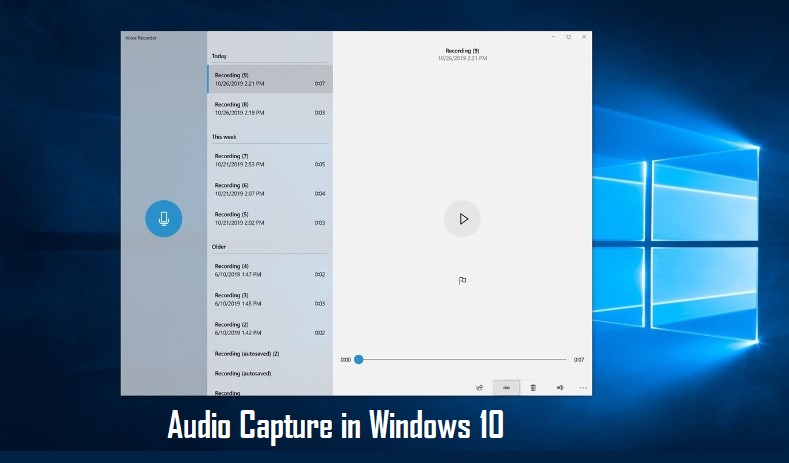Maximize the Voice Recorder window
The height and width of the screenshot is (463, 789).
point(569,37)
